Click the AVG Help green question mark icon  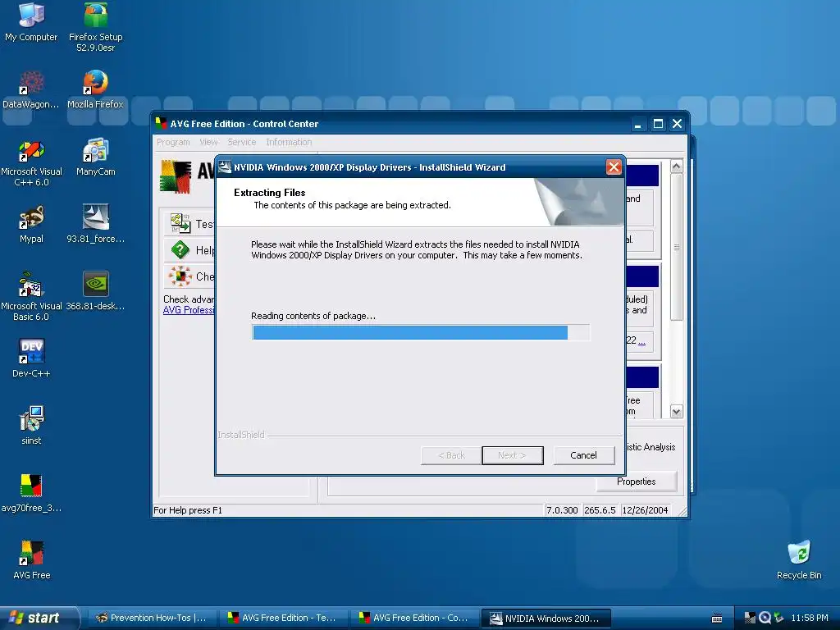pyautogui.click(x=180, y=249)
